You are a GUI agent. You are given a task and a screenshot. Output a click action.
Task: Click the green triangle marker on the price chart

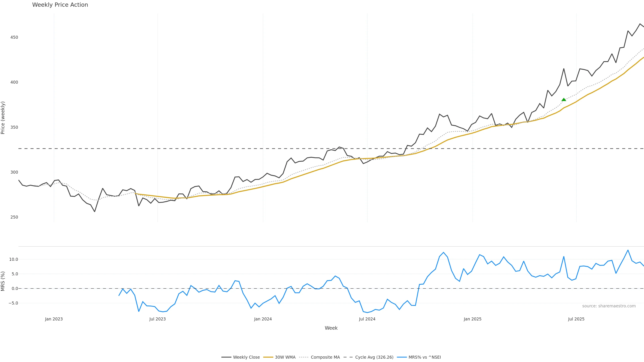pyautogui.click(x=564, y=99)
